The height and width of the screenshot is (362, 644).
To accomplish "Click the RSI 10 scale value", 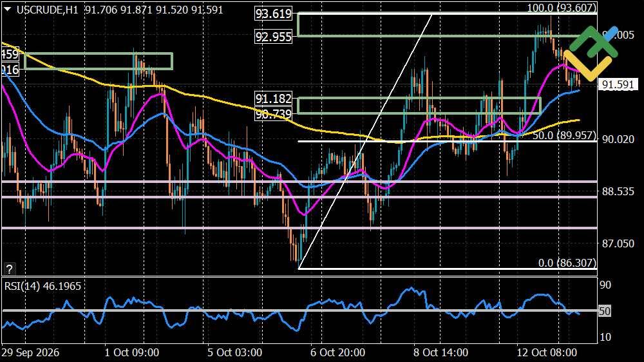I will 605,337.
